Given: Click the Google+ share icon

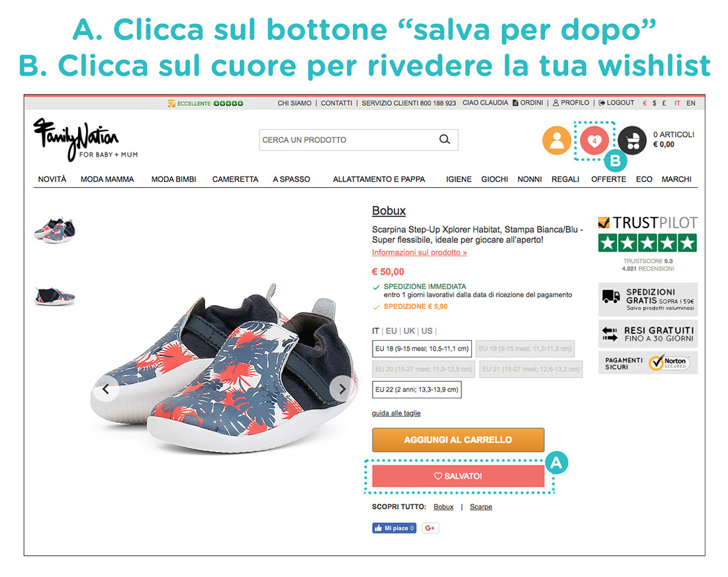Looking at the screenshot, I should point(430,528).
